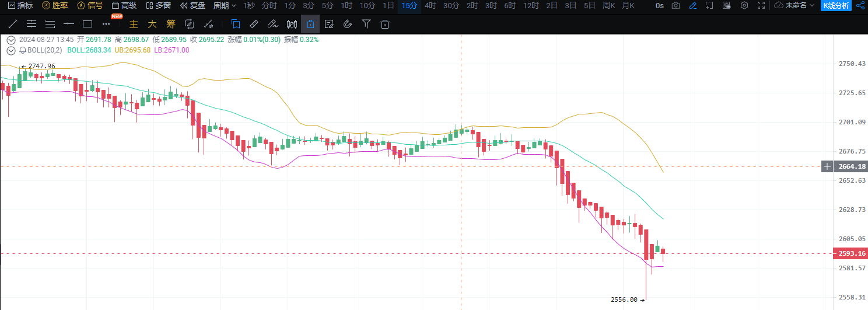The width and height of the screenshot is (868, 310).
Task: Click the K线分析 button
Action: [x=836, y=6]
